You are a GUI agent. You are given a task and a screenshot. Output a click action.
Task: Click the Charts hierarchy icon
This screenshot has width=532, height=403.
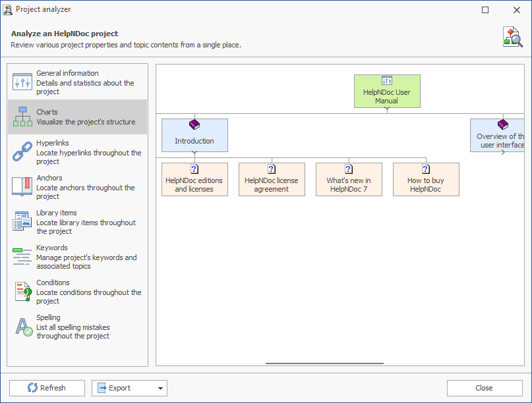tap(22, 117)
